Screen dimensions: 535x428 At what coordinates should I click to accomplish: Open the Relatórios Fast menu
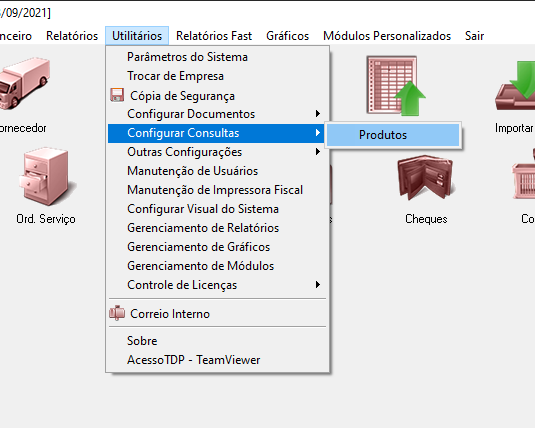pyautogui.click(x=214, y=36)
